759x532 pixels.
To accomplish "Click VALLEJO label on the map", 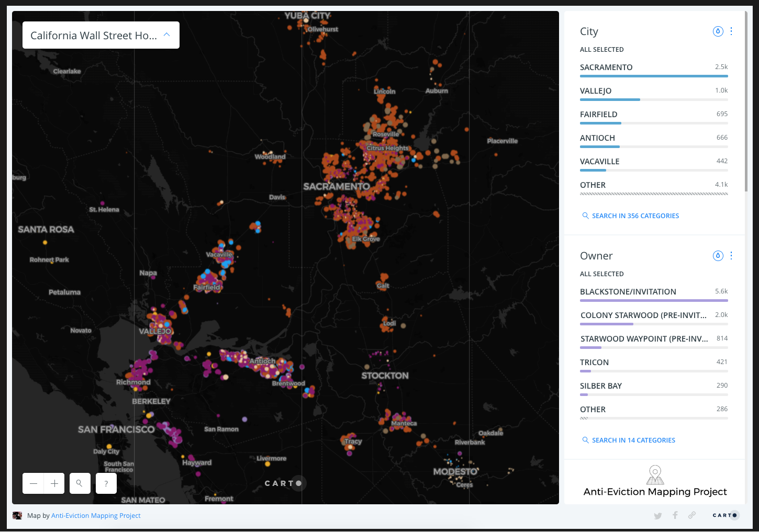I will click(155, 331).
